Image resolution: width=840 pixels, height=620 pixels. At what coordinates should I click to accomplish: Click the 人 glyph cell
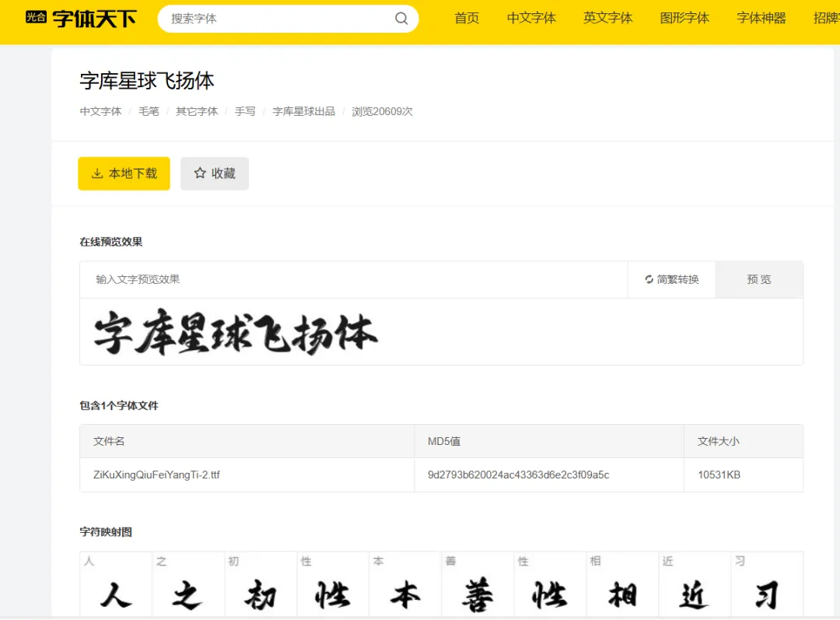[x=116, y=585]
